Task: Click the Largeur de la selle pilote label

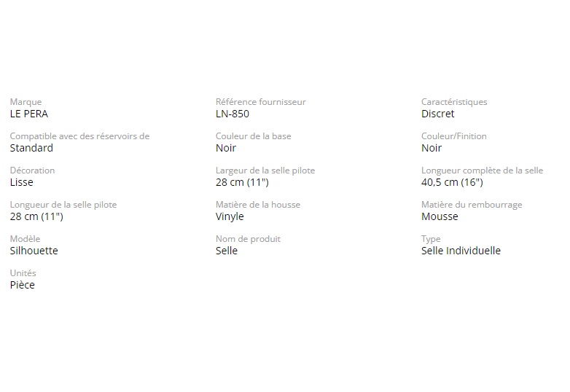Action: [265, 170]
